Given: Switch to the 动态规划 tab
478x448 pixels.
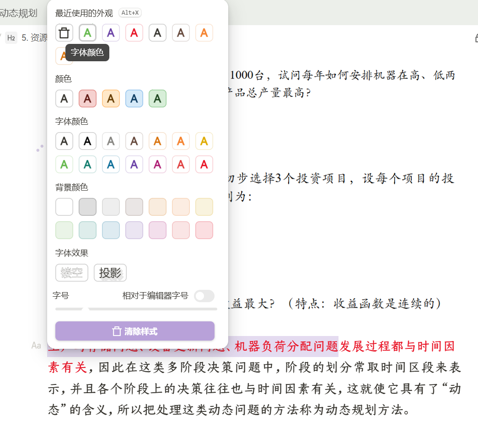Looking at the screenshot, I should pos(18,13).
